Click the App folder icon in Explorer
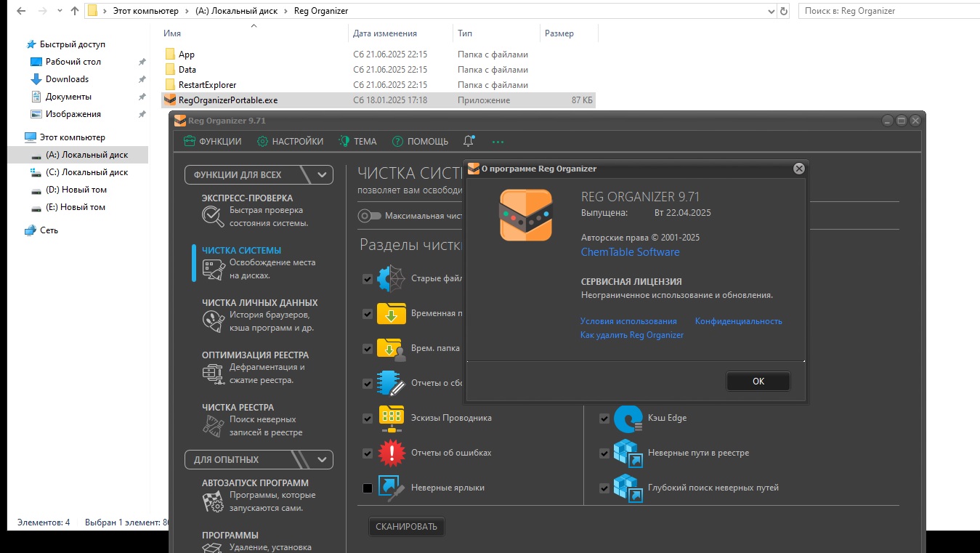Viewport: 980px width, 553px height. [x=170, y=55]
